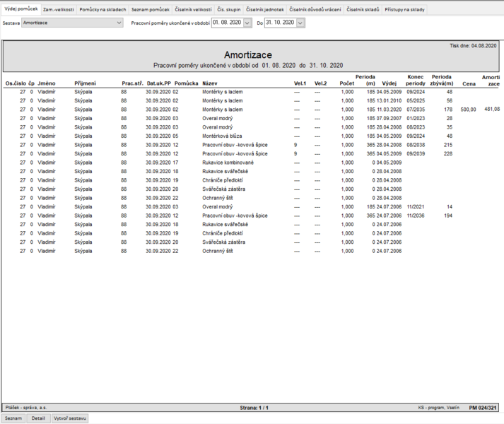This screenshot has width=504, height=424.
Task: Click the Seznam button
Action: coord(13,418)
